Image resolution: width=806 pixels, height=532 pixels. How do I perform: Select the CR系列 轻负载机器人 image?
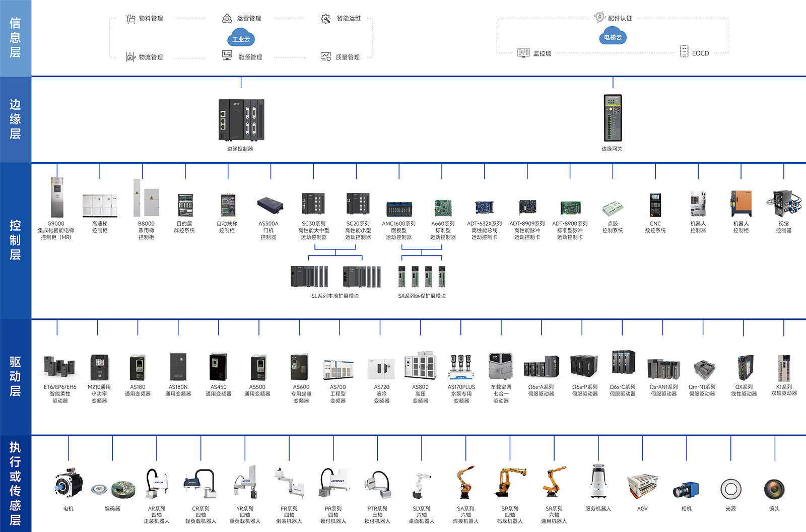201,484
